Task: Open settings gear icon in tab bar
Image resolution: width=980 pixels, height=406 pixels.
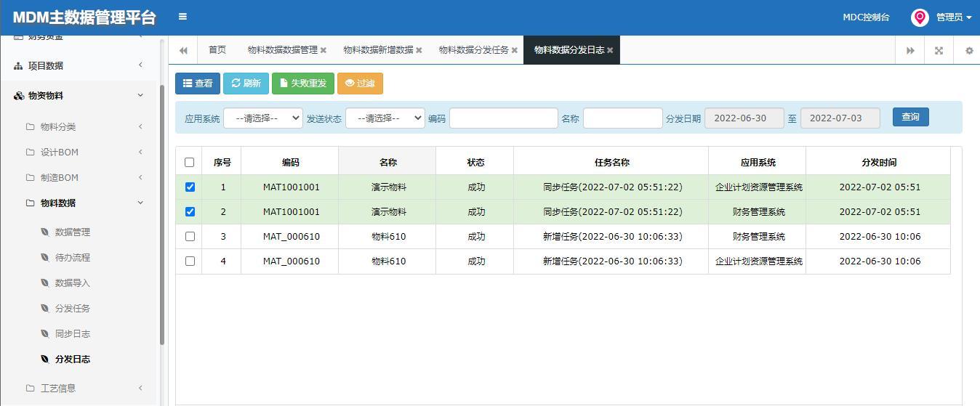Action: [x=969, y=50]
